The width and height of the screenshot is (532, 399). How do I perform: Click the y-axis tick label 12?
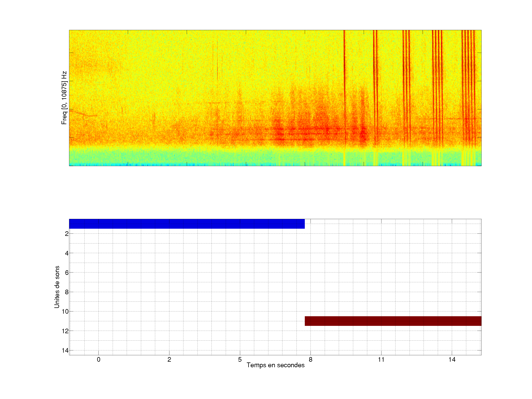pos(65,331)
